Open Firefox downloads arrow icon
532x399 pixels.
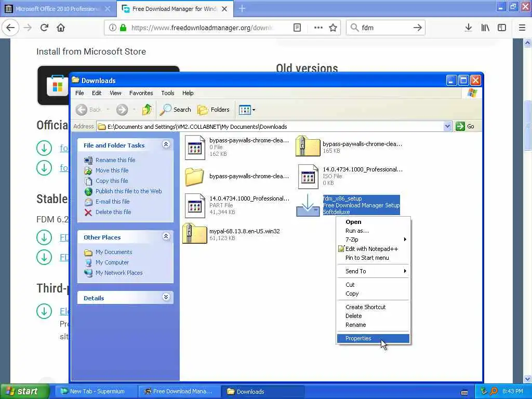click(x=468, y=28)
